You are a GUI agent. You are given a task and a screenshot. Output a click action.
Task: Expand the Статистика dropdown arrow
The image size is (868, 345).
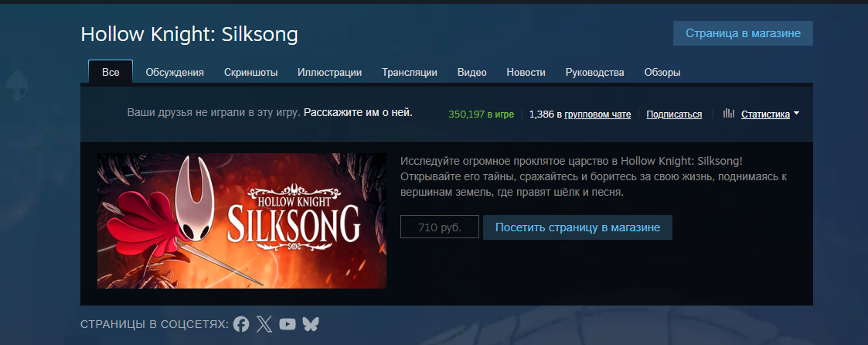(796, 114)
